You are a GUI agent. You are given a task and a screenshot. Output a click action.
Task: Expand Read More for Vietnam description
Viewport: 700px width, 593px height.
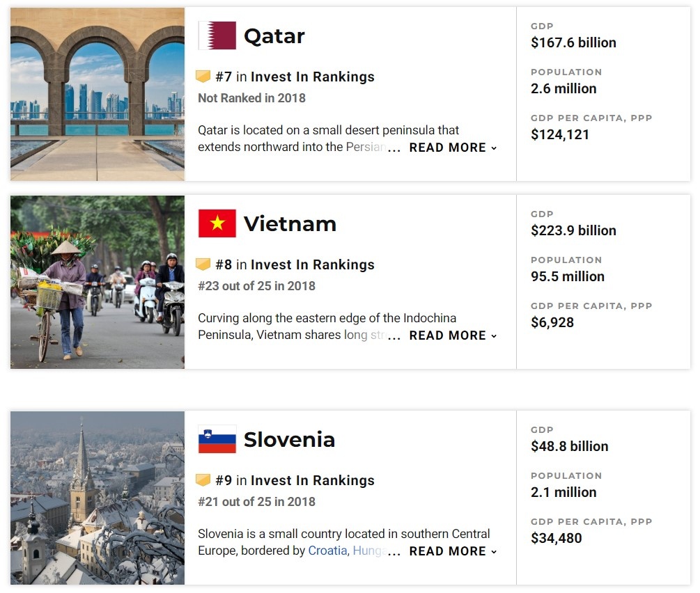click(453, 335)
